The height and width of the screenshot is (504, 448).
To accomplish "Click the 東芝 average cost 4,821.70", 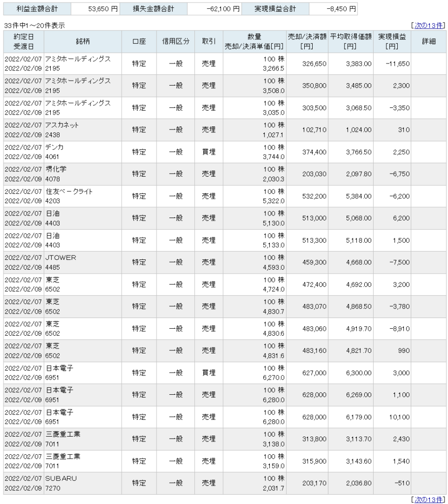I will 358,350.
